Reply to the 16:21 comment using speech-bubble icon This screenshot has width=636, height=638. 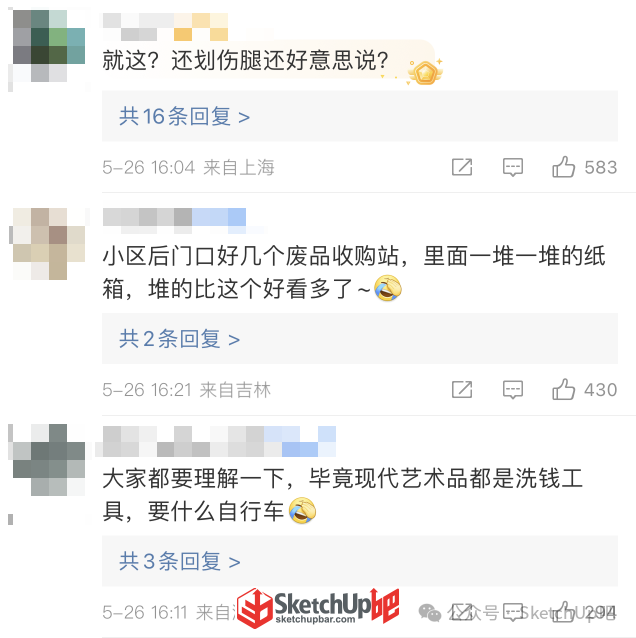point(513,390)
